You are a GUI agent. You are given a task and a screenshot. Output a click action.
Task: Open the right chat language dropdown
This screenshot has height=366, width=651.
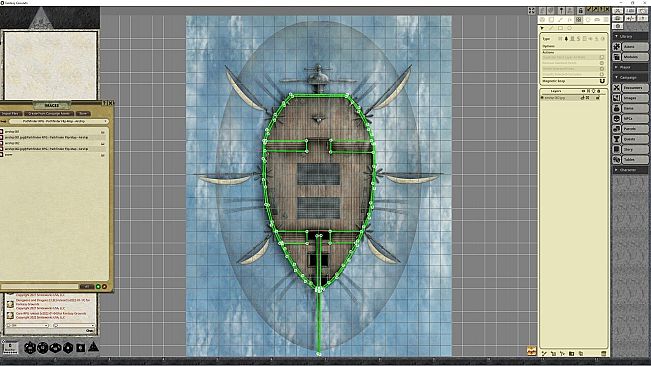74,325
